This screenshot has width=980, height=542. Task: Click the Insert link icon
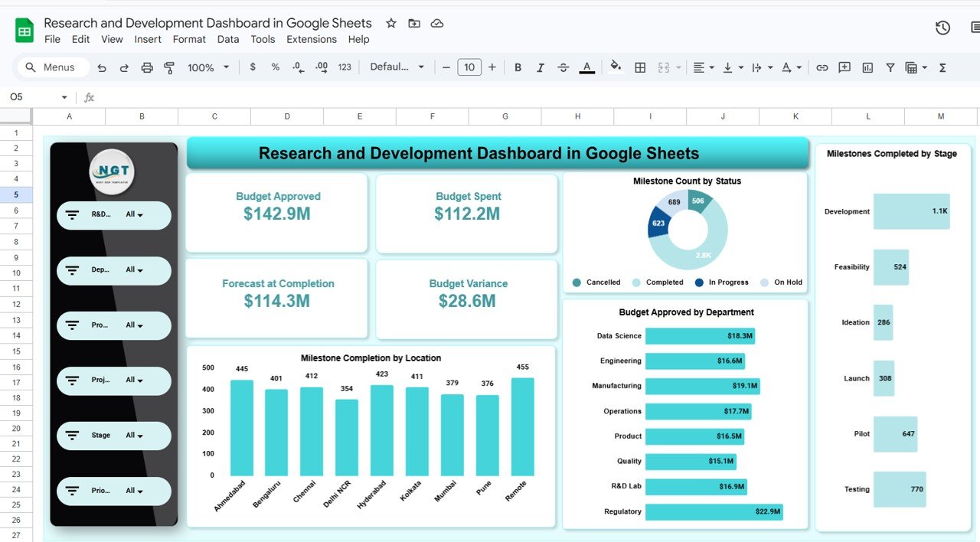pos(822,67)
